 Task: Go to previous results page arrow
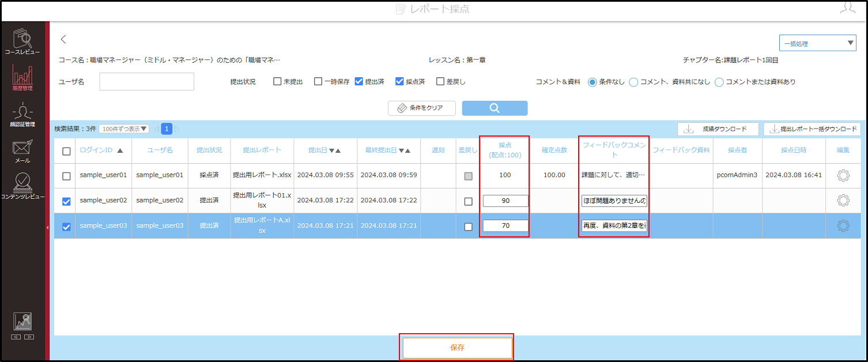tap(156, 129)
